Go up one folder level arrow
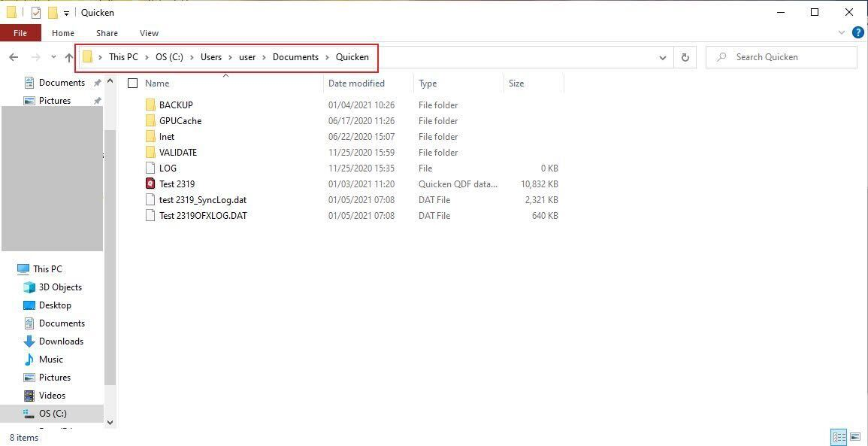The width and height of the screenshot is (868, 446). pos(68,57)
